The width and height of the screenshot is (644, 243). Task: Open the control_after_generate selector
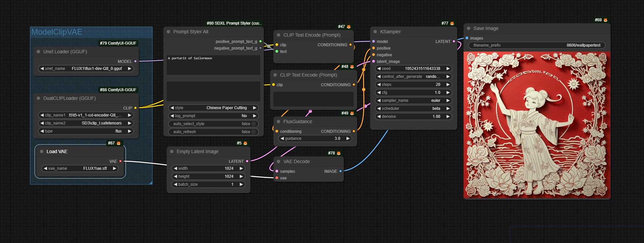[414, 77]
